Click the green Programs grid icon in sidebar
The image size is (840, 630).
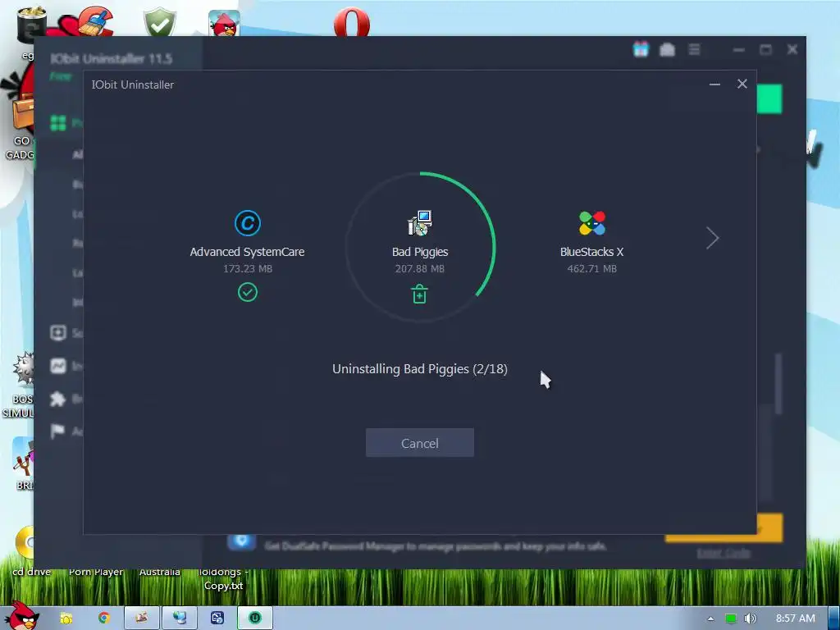coord(58,123)
